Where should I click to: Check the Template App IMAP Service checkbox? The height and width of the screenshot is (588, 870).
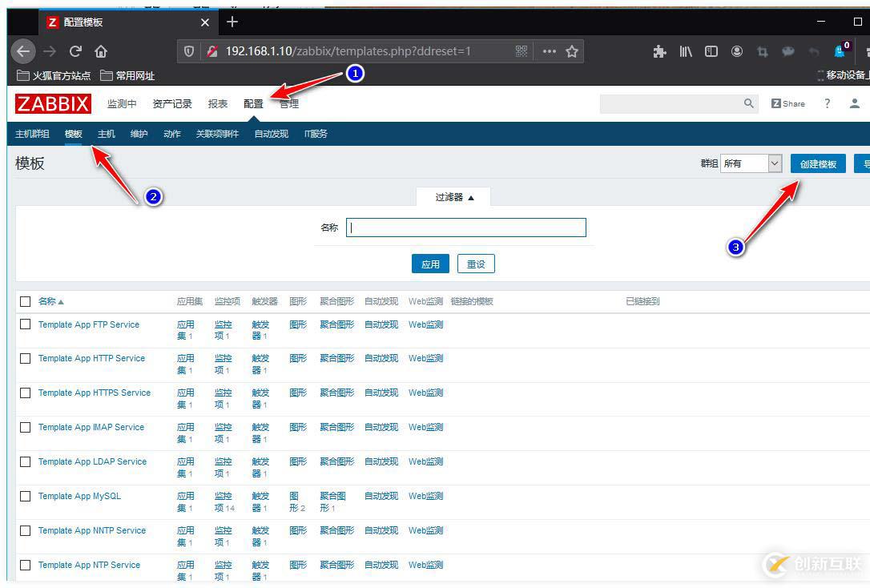pos(25,427)
